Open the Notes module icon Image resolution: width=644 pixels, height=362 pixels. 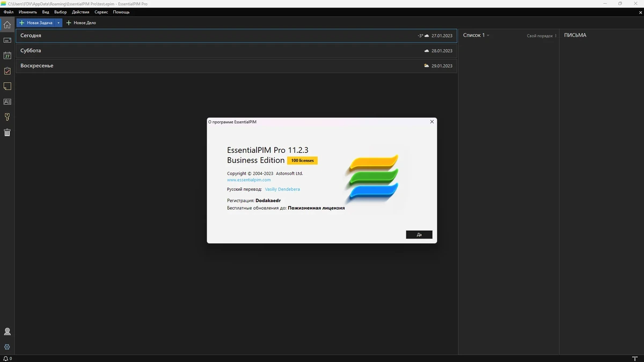7,86
